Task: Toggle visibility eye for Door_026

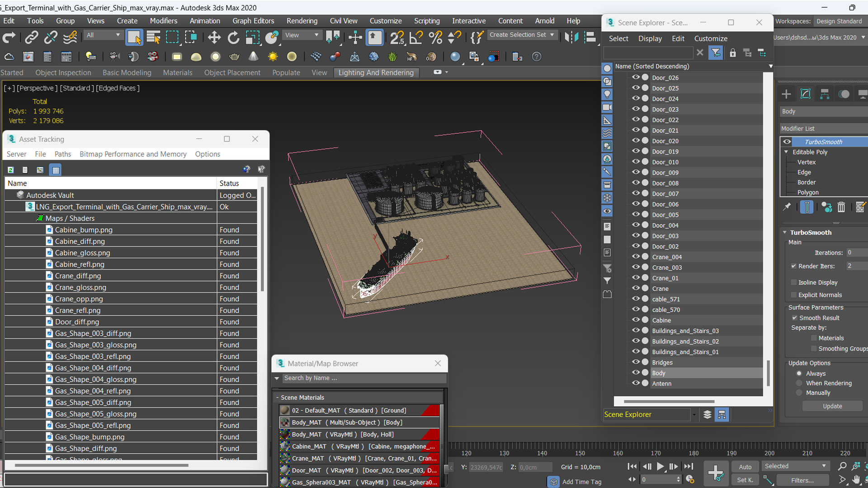Action: [636, 77]
